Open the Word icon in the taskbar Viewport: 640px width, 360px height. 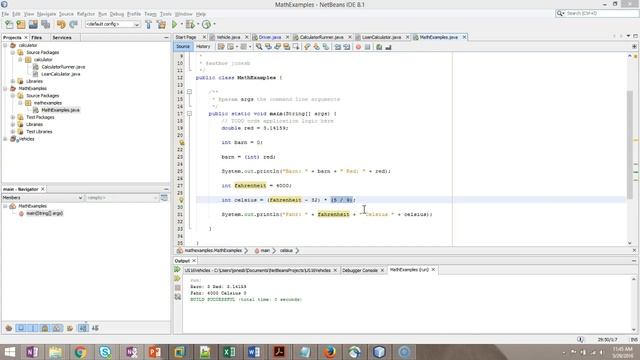(254, 352)
